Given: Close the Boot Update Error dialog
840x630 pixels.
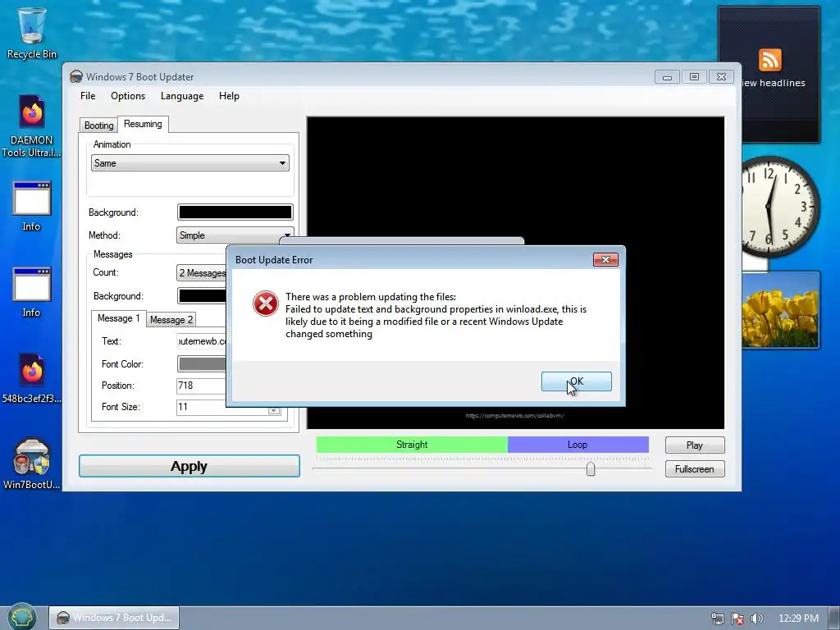Looking at the screenshot, I should coord(605,260).
